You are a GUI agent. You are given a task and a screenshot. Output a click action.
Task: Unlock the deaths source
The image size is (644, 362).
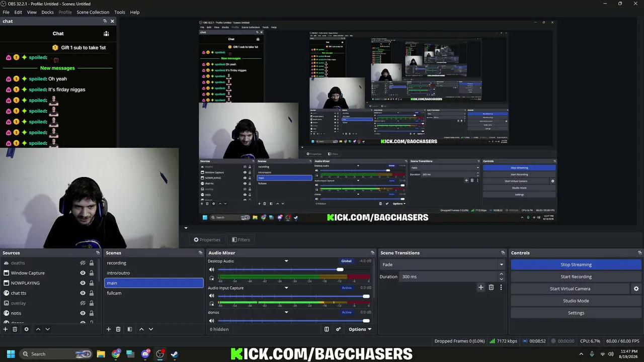(x=92, y=263)
